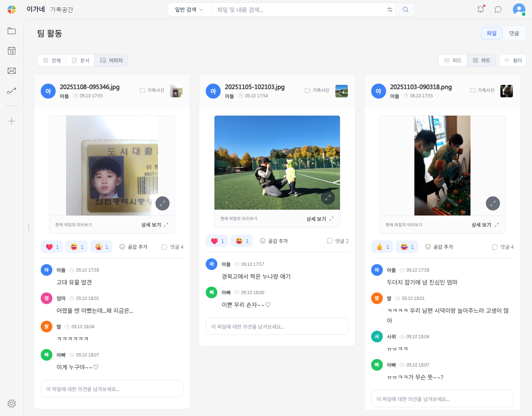
Task: Click 아들 avatar on 20251105-102103.jpg header
Action: [x=213, y=91]
